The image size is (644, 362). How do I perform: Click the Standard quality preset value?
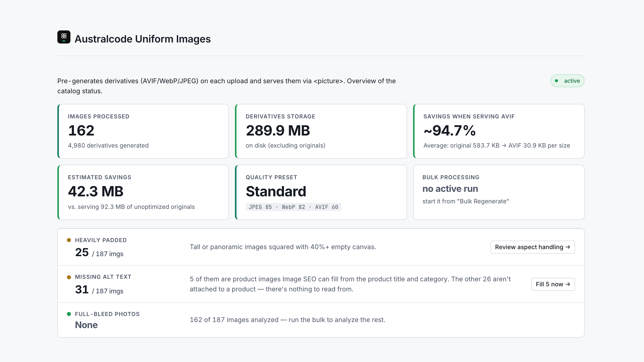[x=276, y=191]
